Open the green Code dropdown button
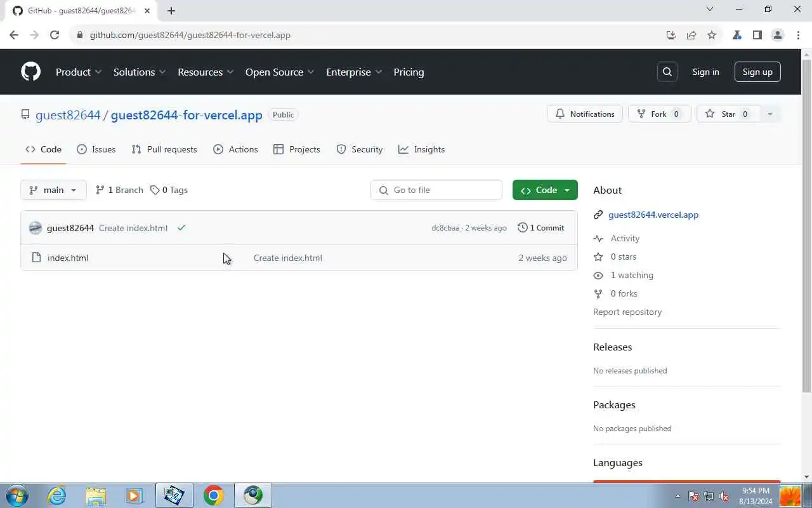The width and height of the screenshot is (812, 508). 545,190
